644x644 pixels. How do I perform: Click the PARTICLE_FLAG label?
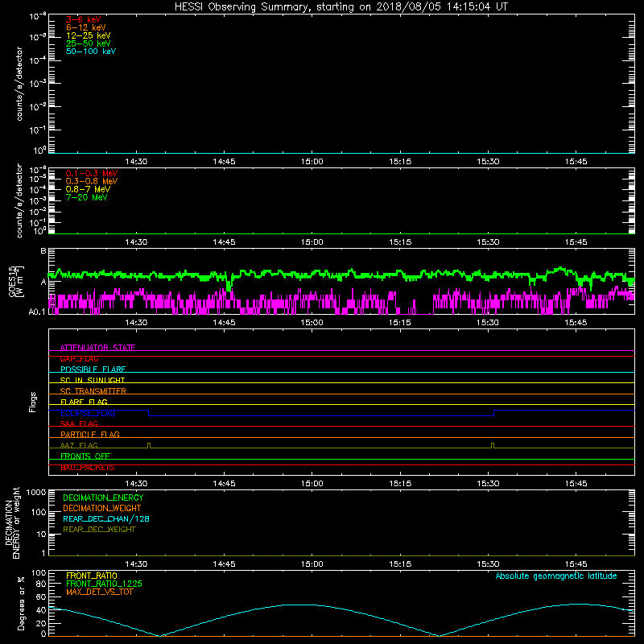point(90,434)
